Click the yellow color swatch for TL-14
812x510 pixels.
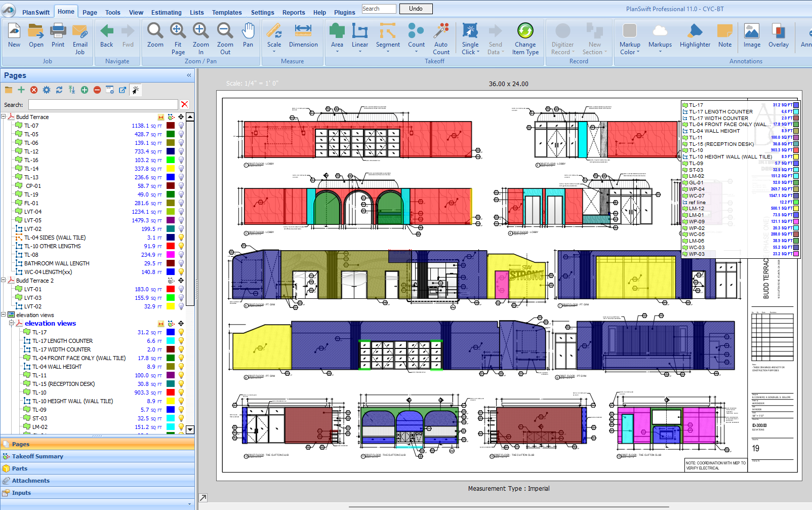coord(171,169)
